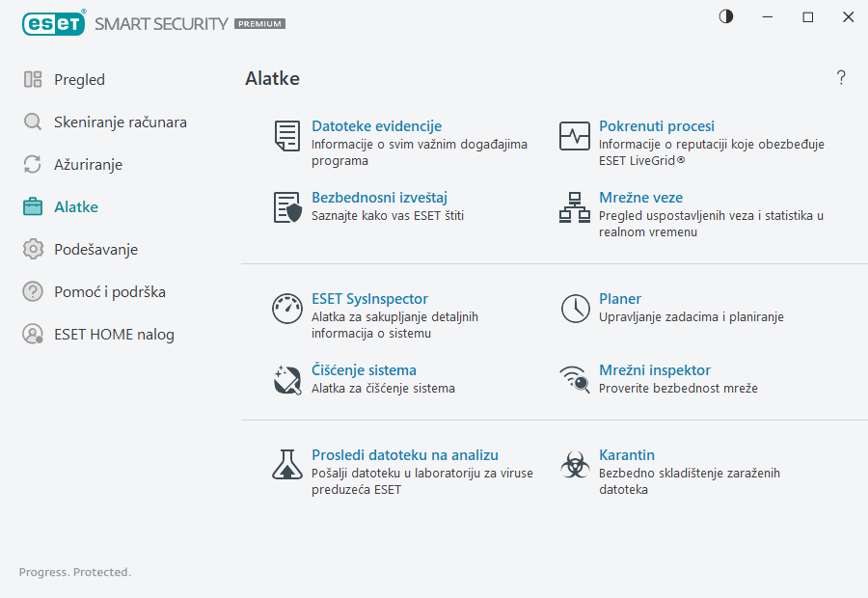Open ESET HOME nalog sidebar item
This screenshot has width=868, height=598.
(x=114, y=335)
